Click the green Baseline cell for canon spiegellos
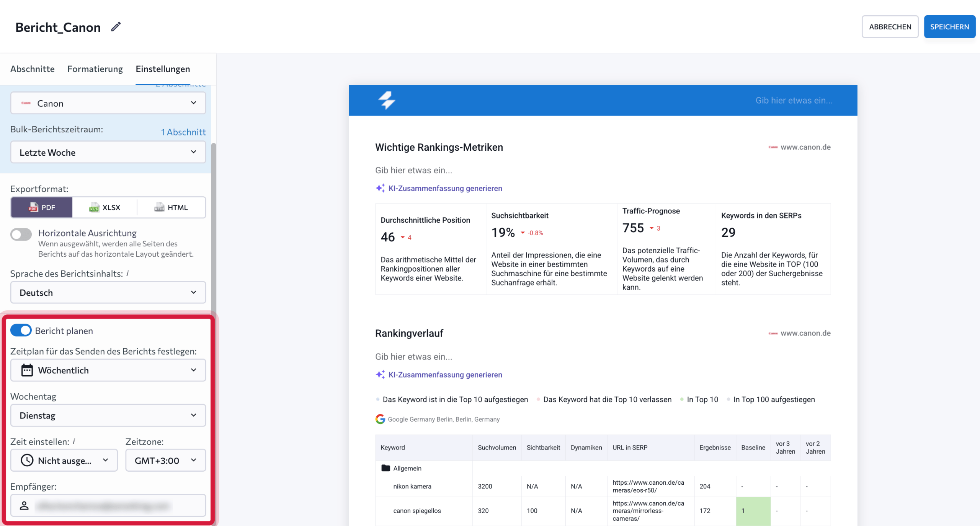 753,511
